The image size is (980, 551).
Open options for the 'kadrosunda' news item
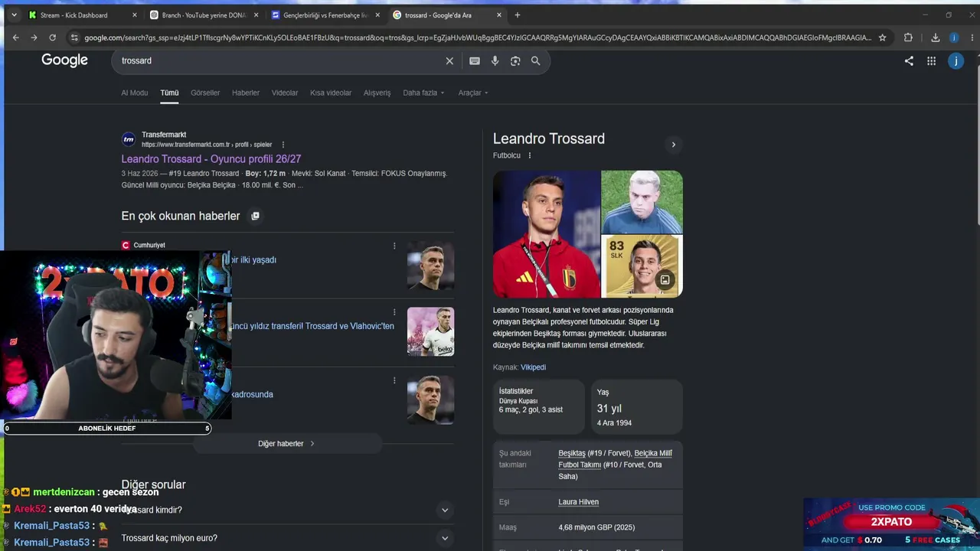(394, 380)
